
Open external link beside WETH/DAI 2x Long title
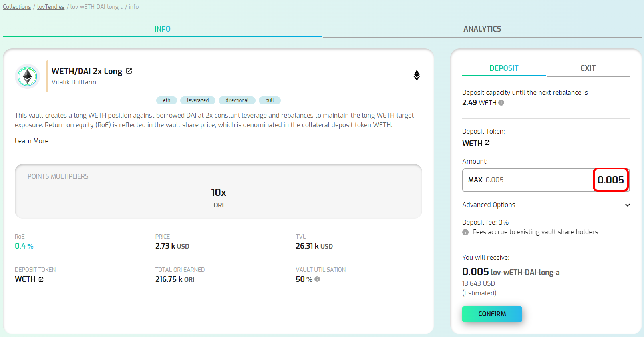pos(129,71)
